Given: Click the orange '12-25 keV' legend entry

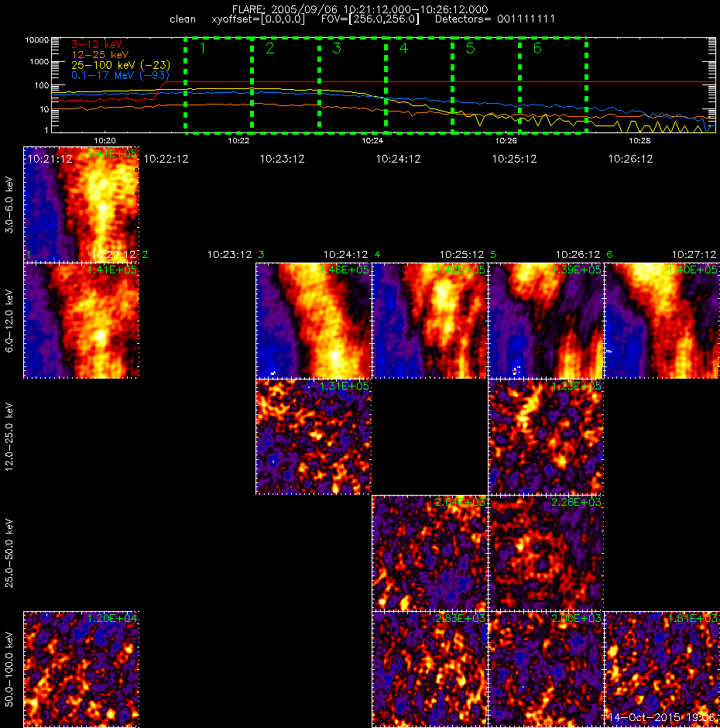Looking at the screenshot, I should (x=100, y=55).
